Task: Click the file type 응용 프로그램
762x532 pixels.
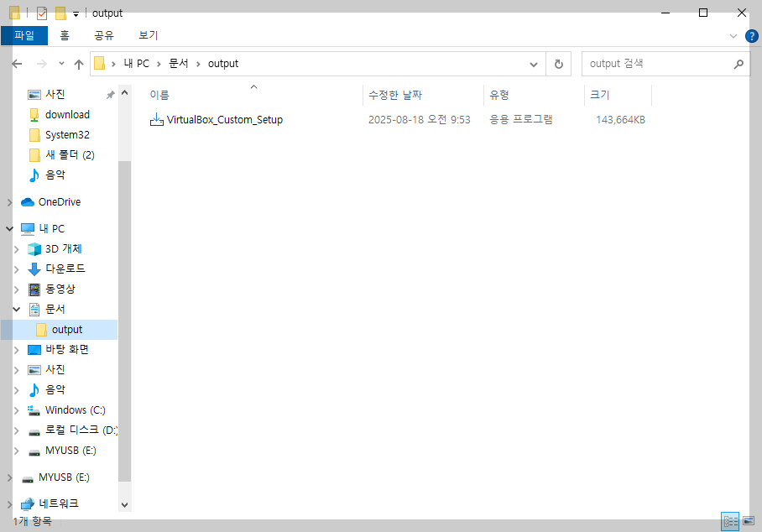Action: (521, 119)
